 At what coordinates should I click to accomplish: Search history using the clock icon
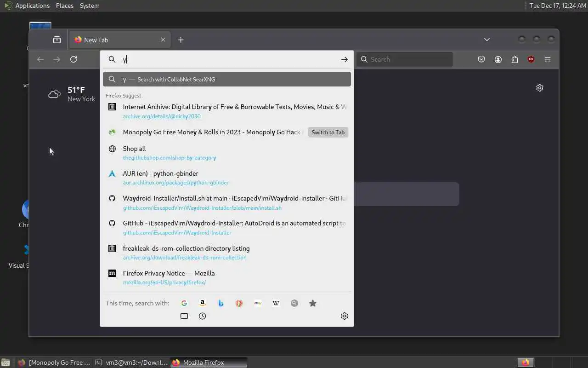coord(203,316)
